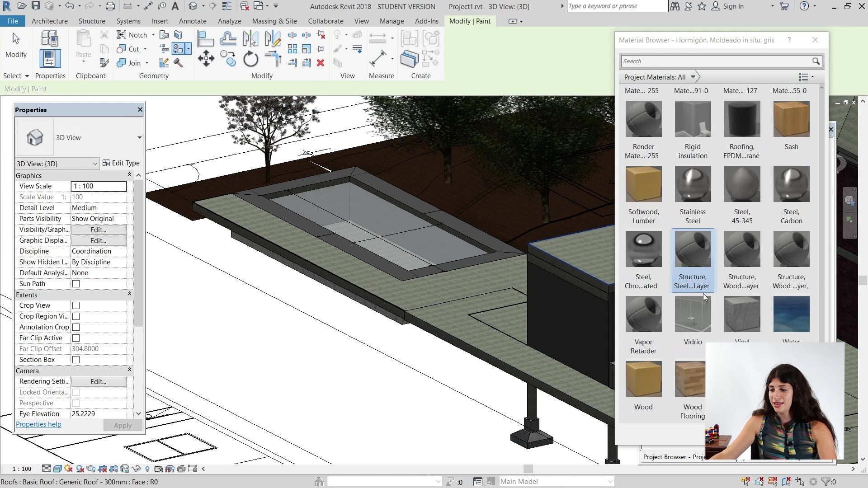868x488 pixels.
Task: Open the Collaborate ribbon tab
Action: pos(325,21)
